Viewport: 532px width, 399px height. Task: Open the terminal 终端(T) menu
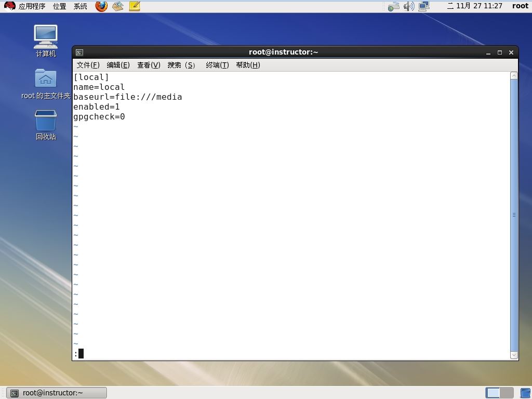pos(217,65)
